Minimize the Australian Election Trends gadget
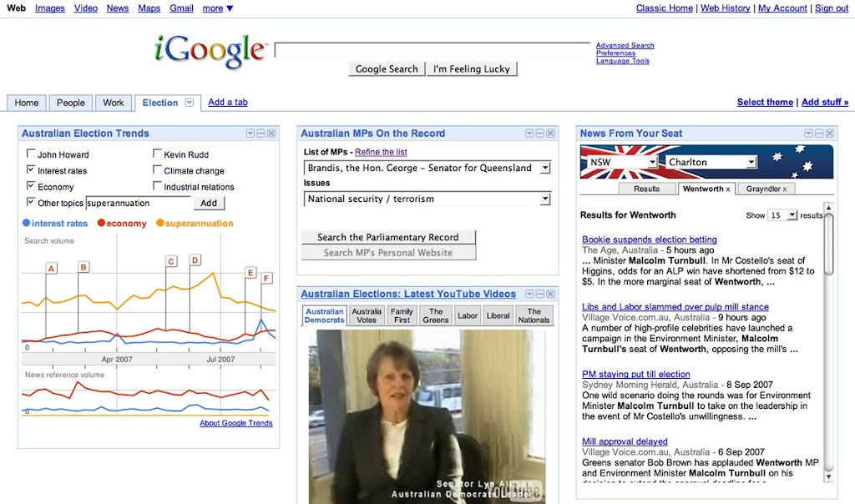 pyautogui.click(x=261, y=134)
